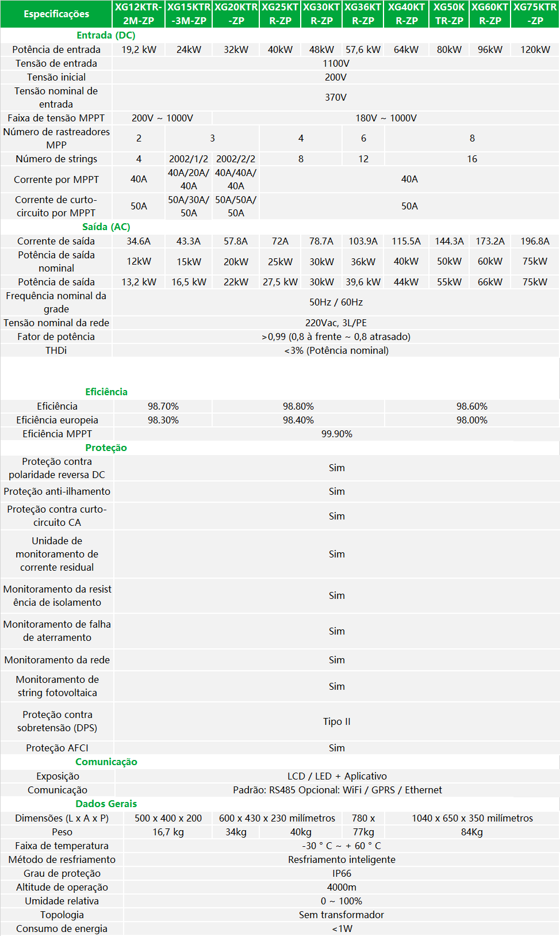
Task: Click the 84Kg weight cell
Action: (472, 832)
